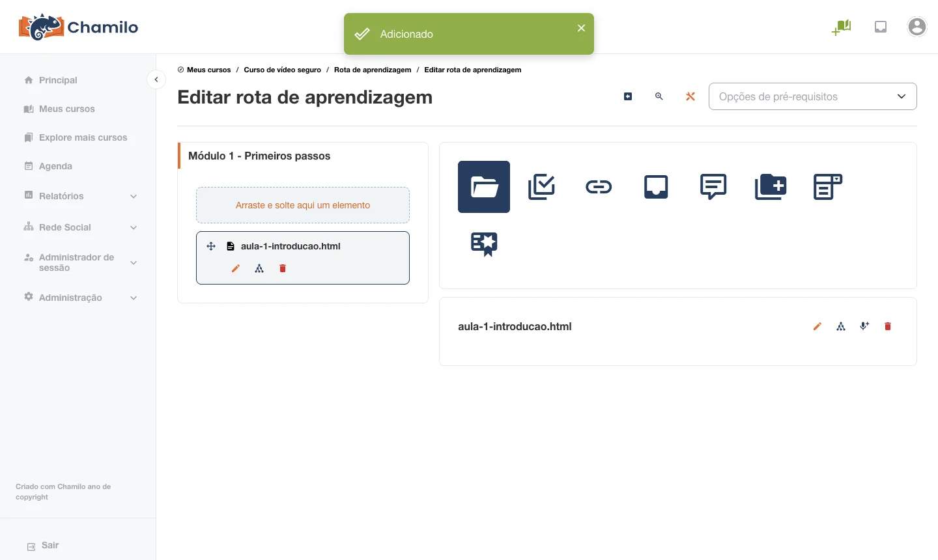Expand the Rede Social sidebar menu
Viewport: 938px width, 560px height.
pos(81,227)
